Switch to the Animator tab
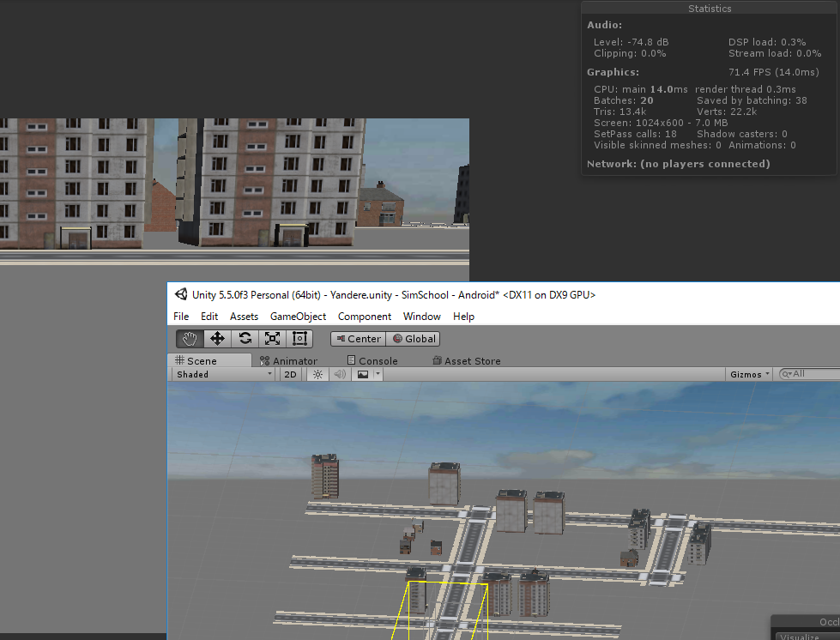 coord(289,361)
